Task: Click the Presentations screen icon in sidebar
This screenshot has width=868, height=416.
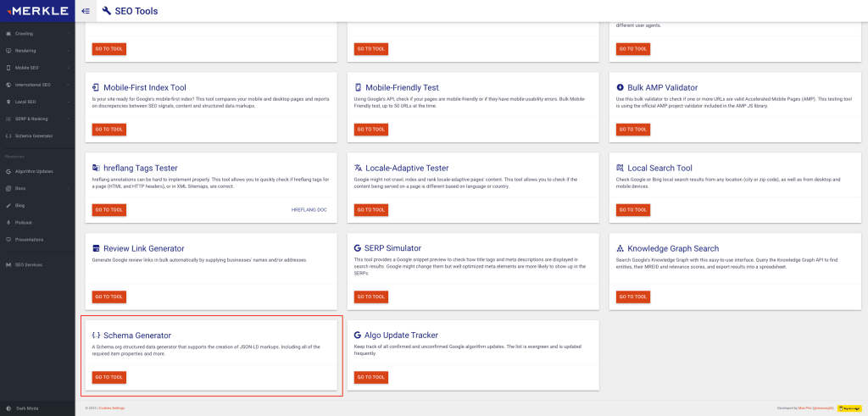Action: (x=8, y=240)
